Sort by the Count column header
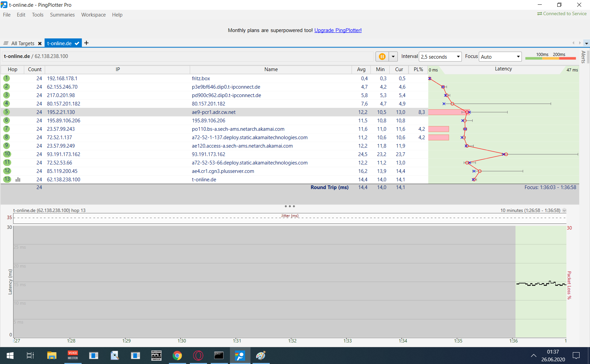The image size is (590, 364). tap(35, 69)
